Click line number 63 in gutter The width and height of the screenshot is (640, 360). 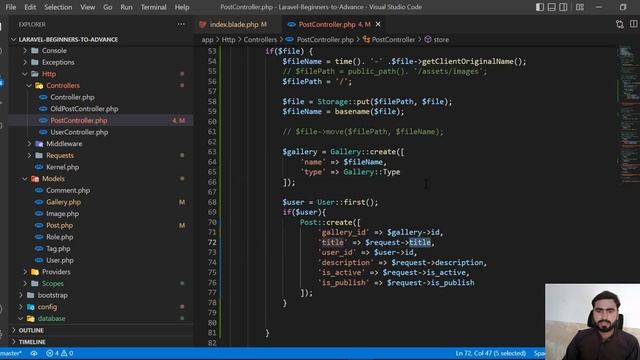(212, 152)
